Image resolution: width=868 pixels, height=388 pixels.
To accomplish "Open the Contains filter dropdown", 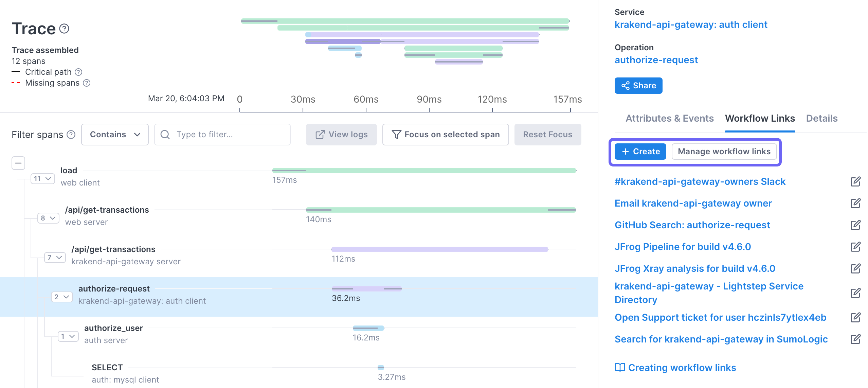I will (115, 135).
